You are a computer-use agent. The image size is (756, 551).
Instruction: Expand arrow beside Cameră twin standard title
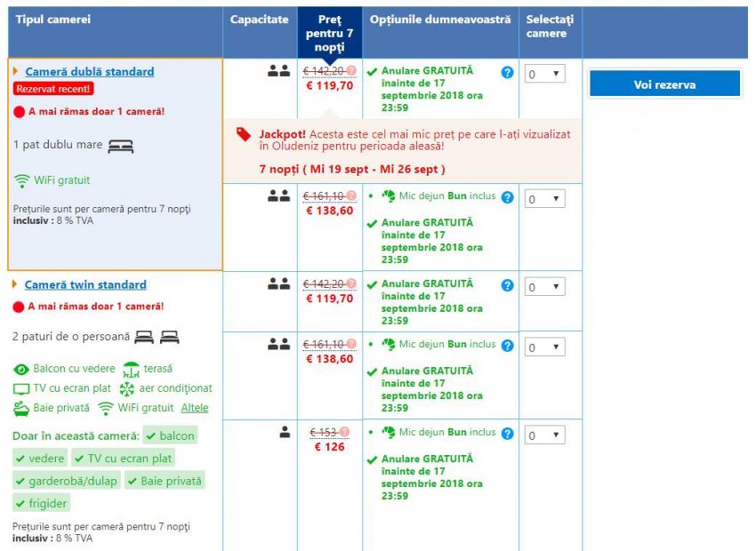click(x=15, y=284)
